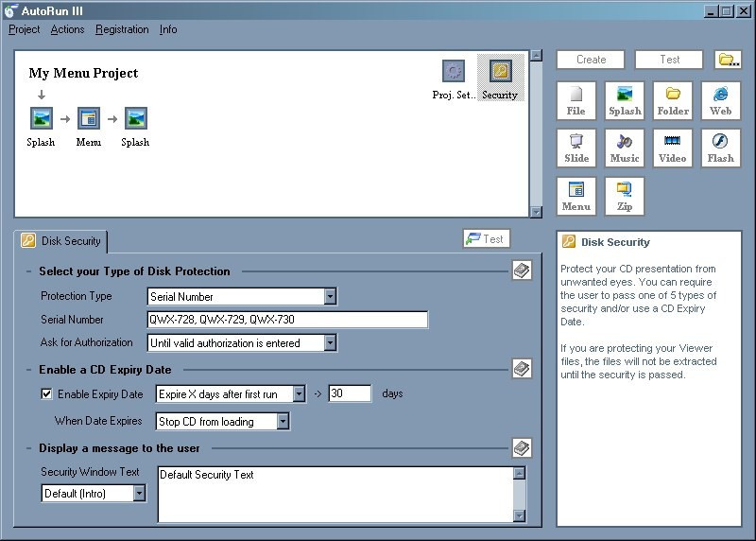Image resolution: width=756 pixels, height=541 pixels.
Task: Open help book for CD Expiry Date section
Action: pos(522,369)
